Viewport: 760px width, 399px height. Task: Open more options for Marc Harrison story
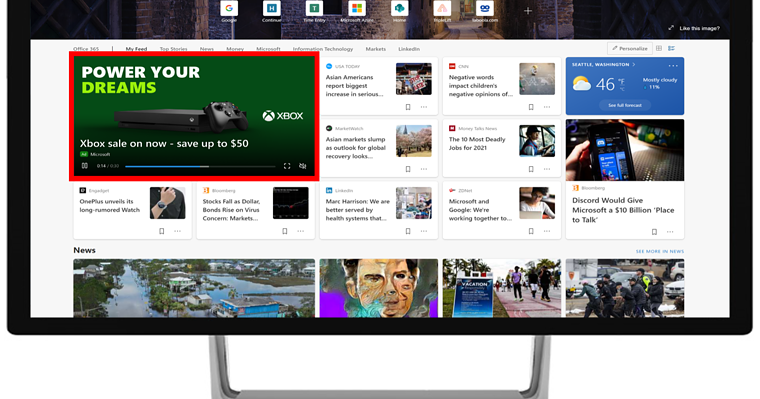point(424,231)
